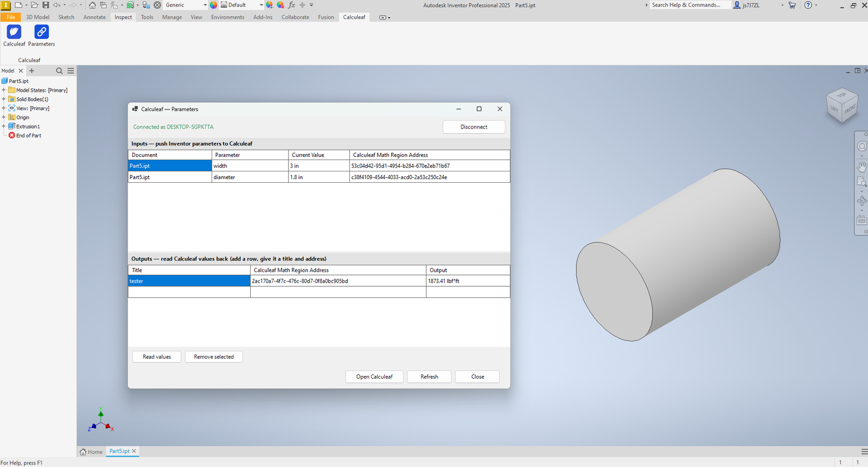This screenshot has width=868, height=467.
Task: Click the Home view icon in quick access
Action: pyautogui.click(x=92, y=5)
